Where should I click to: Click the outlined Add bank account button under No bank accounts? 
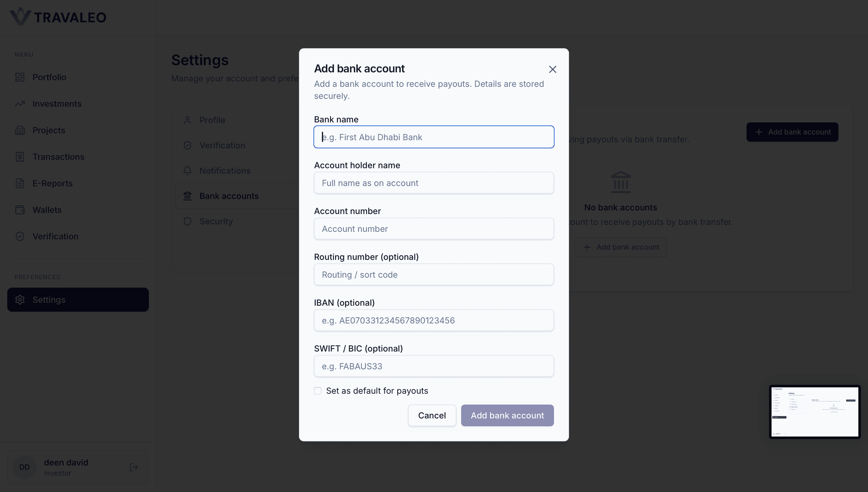621,247
